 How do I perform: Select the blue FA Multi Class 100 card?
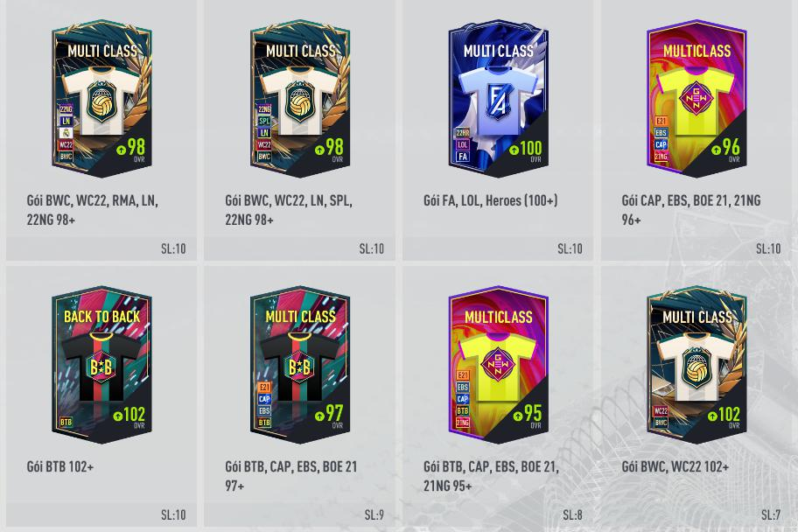[x=498, y=99]
